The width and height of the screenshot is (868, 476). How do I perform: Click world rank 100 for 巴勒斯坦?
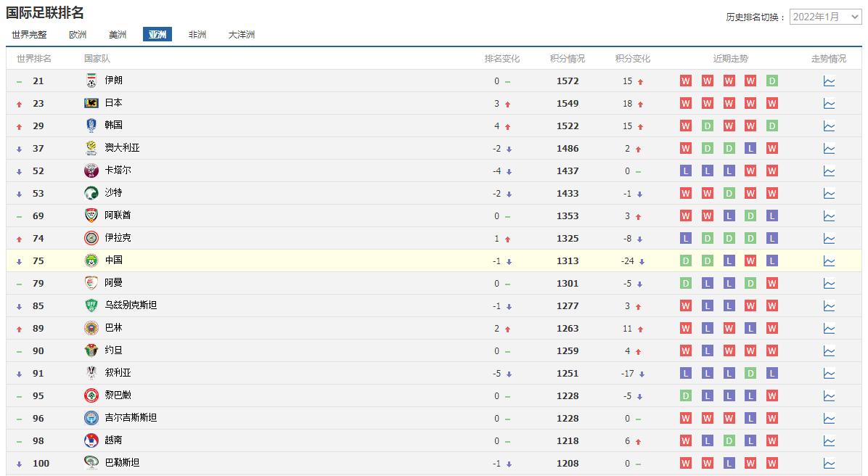[x=41, y=464]
